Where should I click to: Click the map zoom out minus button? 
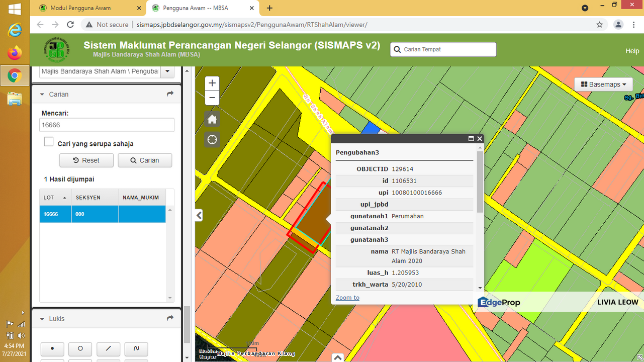pyautogui.click(x=212, y=98)
